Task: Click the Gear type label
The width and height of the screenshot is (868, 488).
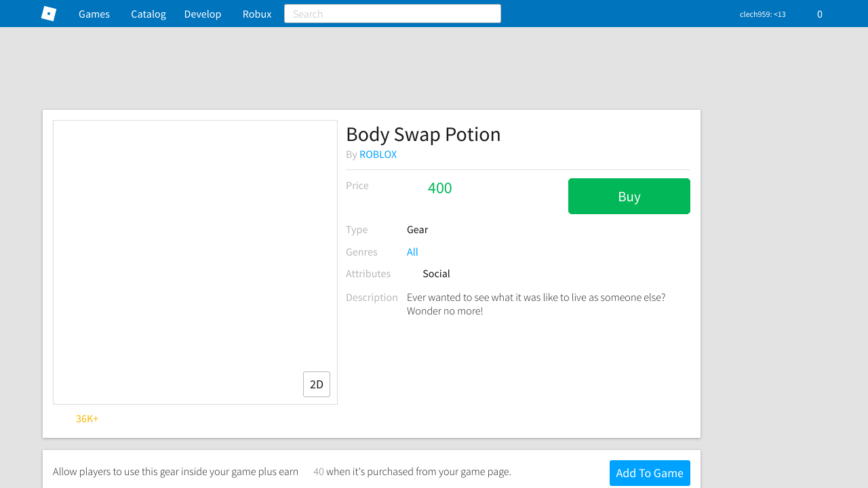Action: coord(417,230)
